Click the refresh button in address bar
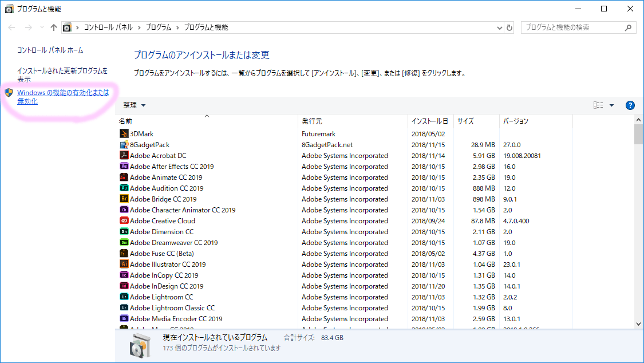The height and width of the screenshot is (363, 644). click(x=509, y=27)
